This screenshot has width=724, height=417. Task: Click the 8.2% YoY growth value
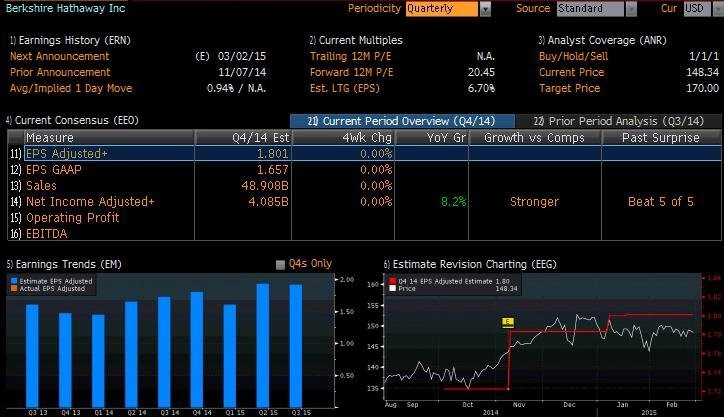point(453,201)
